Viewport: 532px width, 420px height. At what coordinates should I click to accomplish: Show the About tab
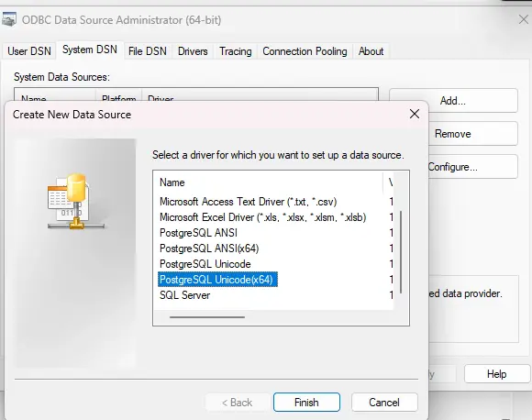[x=371, y=51]
